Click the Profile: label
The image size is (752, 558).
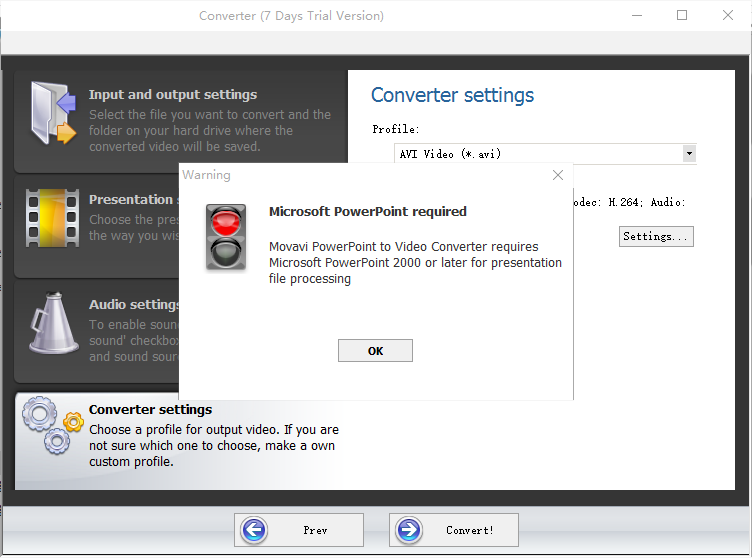(x=396, y=129)
